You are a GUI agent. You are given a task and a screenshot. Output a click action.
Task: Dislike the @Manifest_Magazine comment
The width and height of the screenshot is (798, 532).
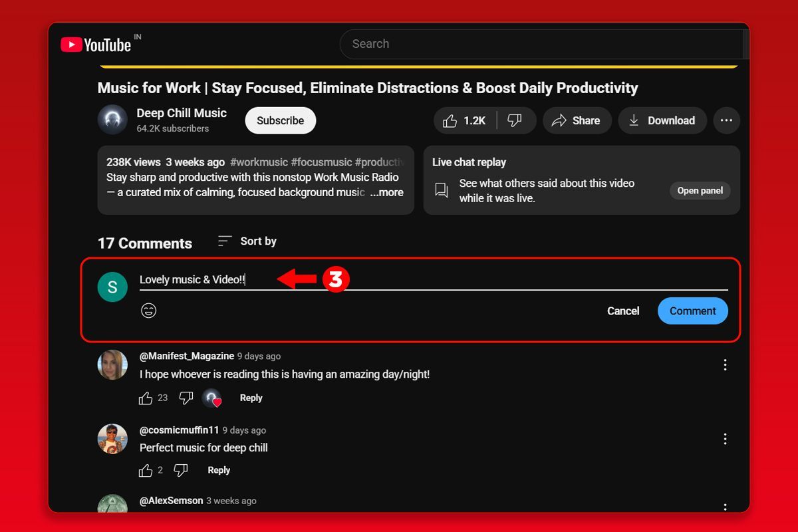pyautogui.click(x=186, y=398)
